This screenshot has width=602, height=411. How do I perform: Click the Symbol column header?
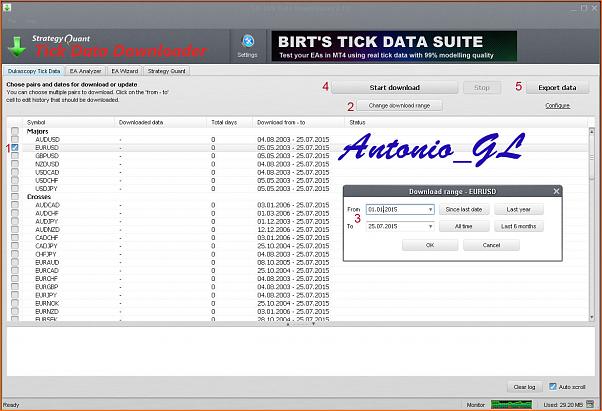[x=68, y=122]
